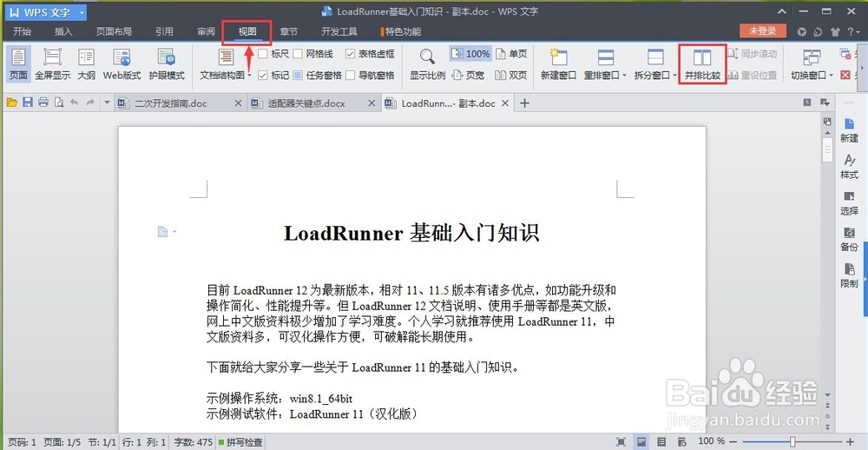Click the open folder quick-access icon
The image size is (868, 450).
pyautogui.click(x=12, y=103)
